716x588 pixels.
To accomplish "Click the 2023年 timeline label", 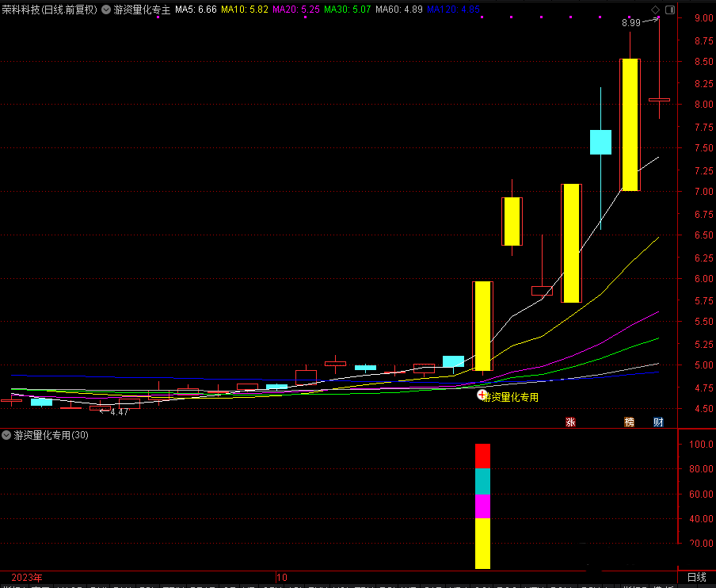I will pos(27,577).
